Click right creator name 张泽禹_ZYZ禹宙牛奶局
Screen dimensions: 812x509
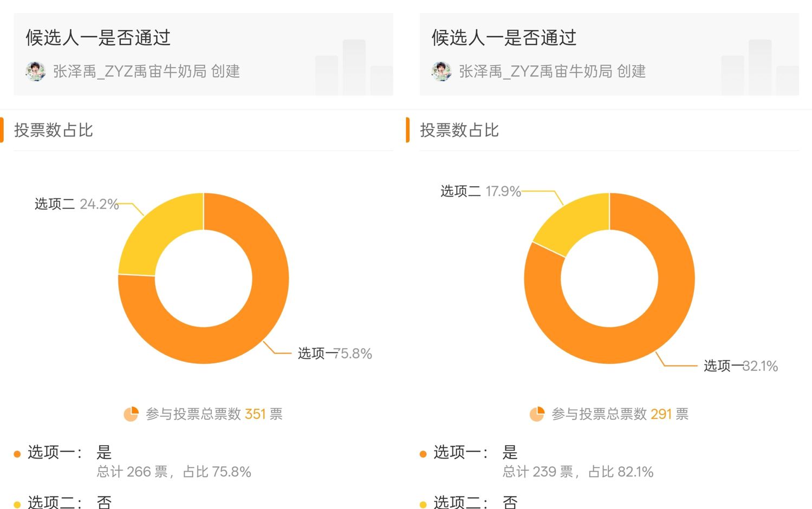point(535,71)
